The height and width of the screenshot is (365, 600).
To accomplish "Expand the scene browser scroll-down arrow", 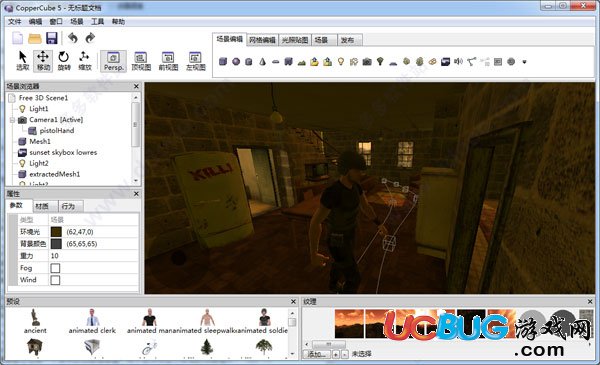I will coord(136,180).
